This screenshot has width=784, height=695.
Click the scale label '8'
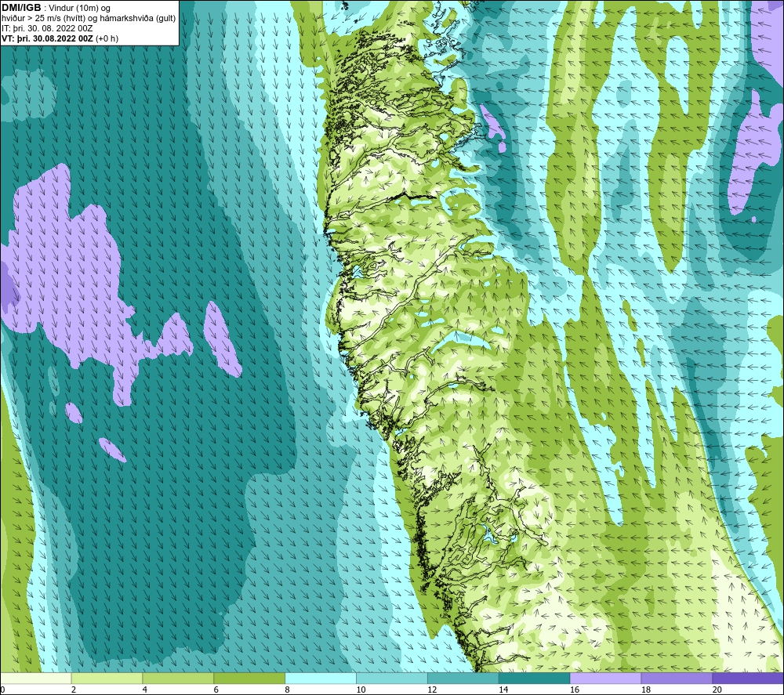(287, 690)
